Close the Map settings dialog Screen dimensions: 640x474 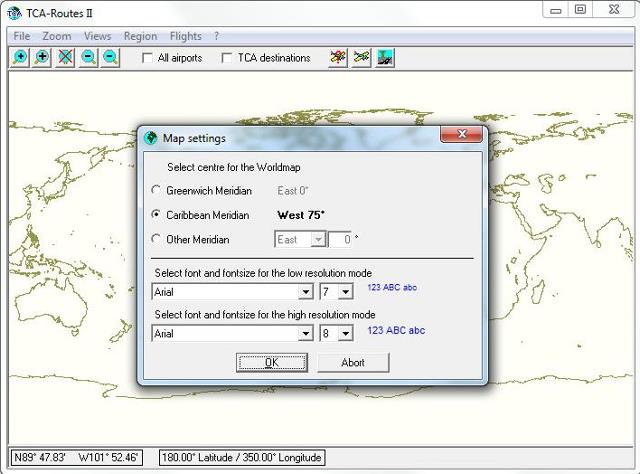click(x=462, y=134)
